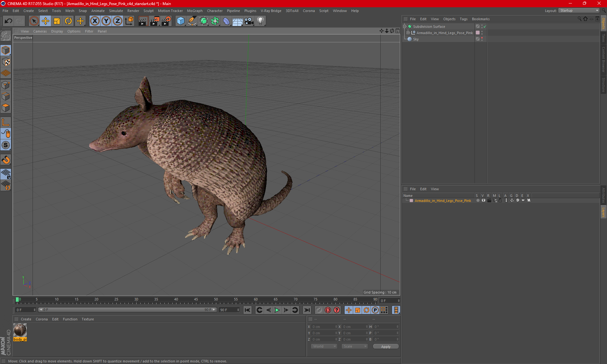Select the body_pi material thumbnail

coord(20,331)
